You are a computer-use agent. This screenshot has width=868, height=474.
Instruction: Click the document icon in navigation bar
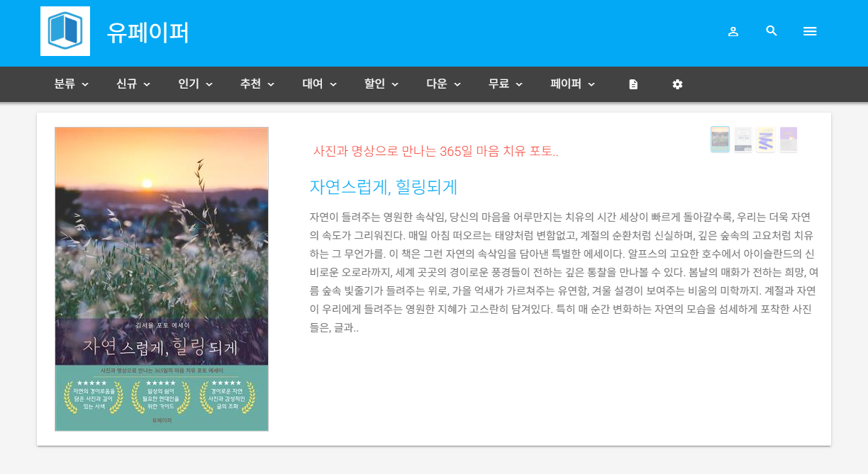633,84
